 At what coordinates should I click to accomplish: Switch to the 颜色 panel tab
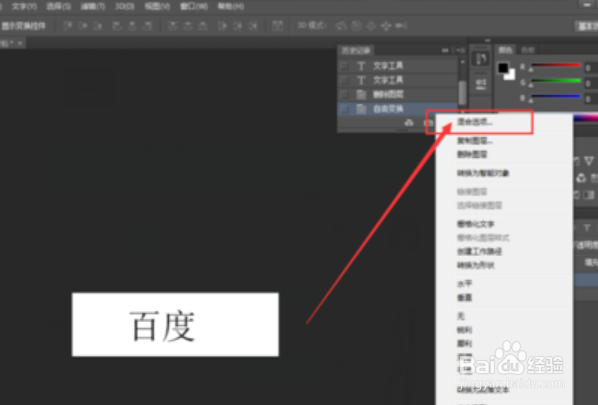pyautogui.click(x=505, y=50)
